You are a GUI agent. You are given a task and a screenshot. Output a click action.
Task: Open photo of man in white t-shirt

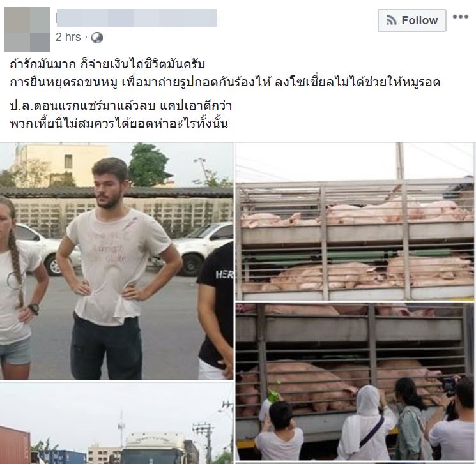tap(116, 261)
